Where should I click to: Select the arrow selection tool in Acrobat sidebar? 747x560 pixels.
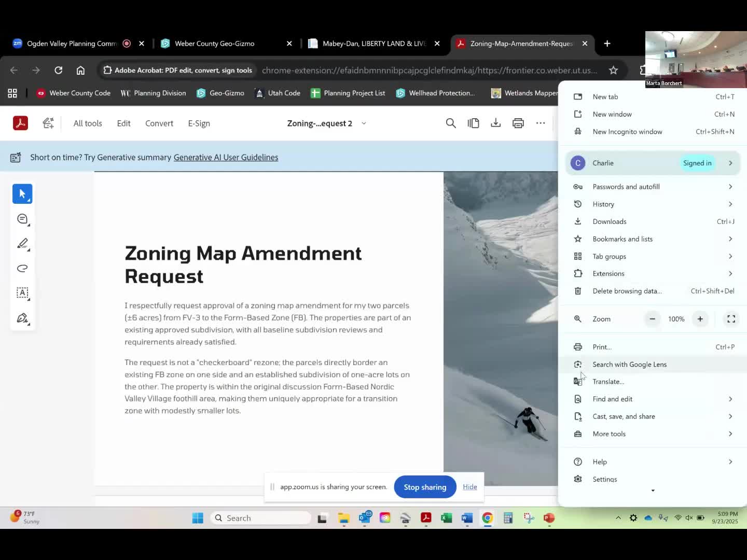point(22,194)
